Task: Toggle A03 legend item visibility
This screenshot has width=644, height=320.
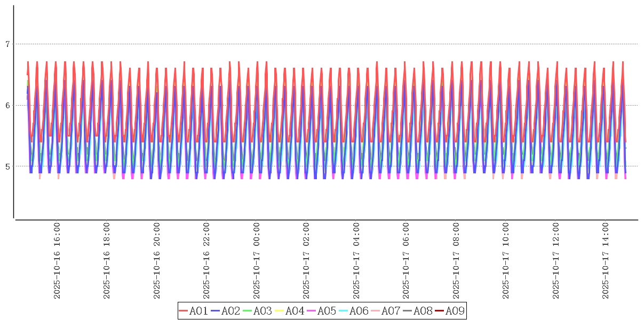Action: point(258,311)
